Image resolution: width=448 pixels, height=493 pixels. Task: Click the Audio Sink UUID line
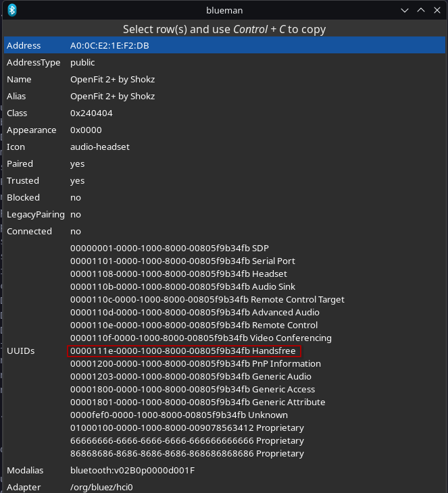(182, 287)
